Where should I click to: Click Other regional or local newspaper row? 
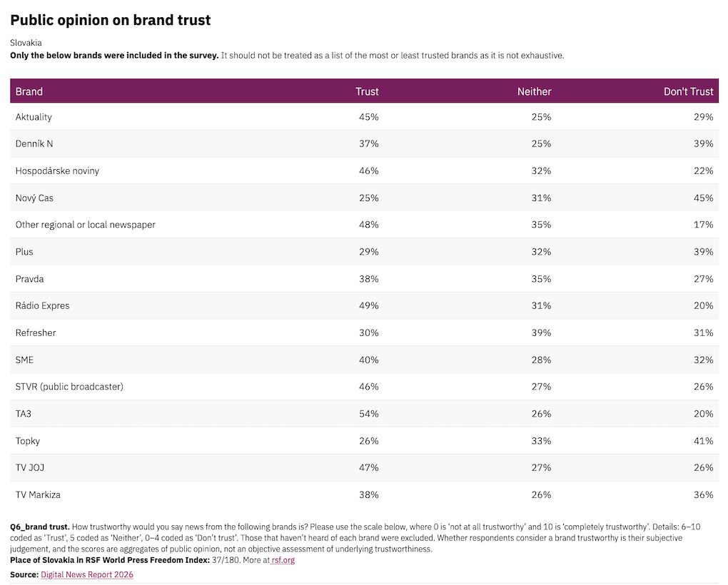click(x=364, y=225)
